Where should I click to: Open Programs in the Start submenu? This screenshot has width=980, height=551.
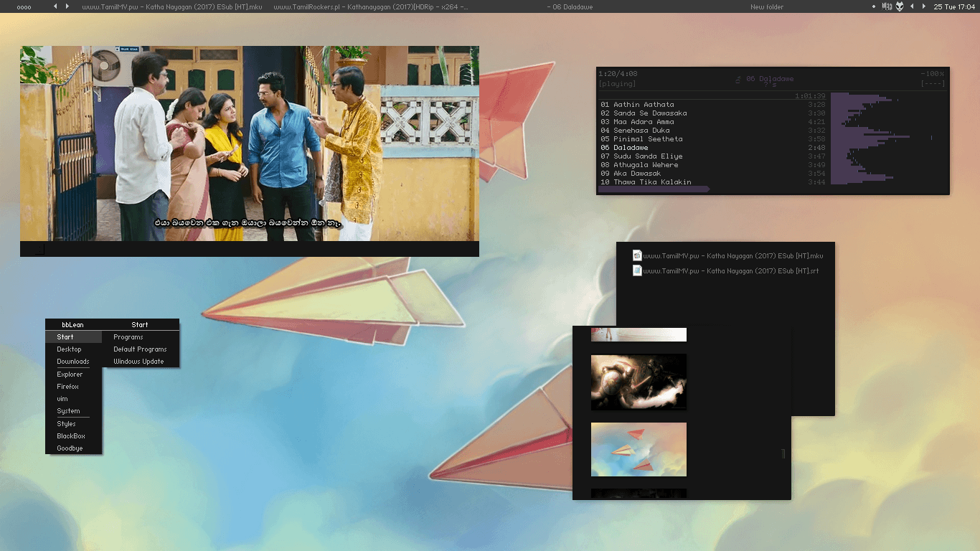tap(140, 337)
